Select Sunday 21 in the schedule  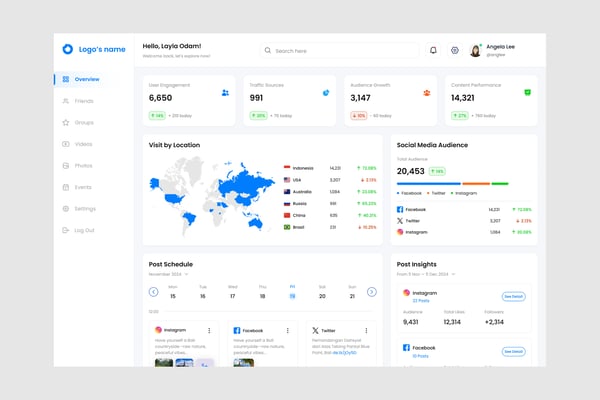coord(352,292)
